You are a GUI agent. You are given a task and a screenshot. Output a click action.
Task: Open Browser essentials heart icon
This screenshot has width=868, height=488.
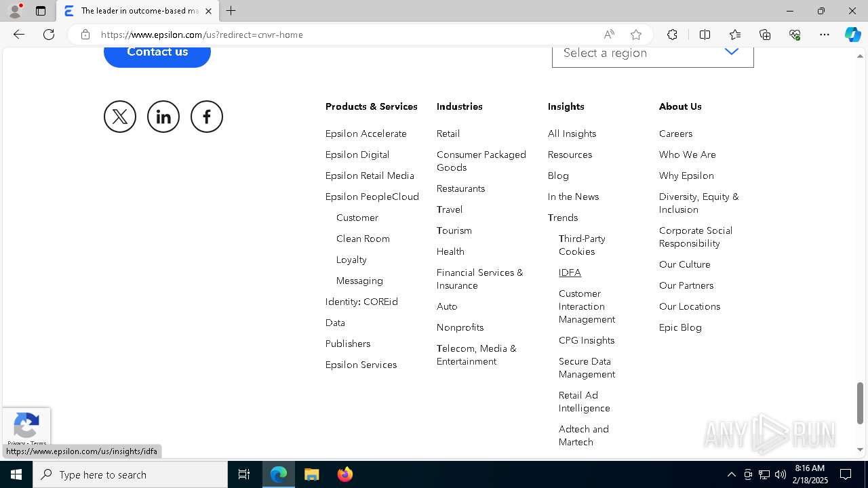[x=795, y=35]
